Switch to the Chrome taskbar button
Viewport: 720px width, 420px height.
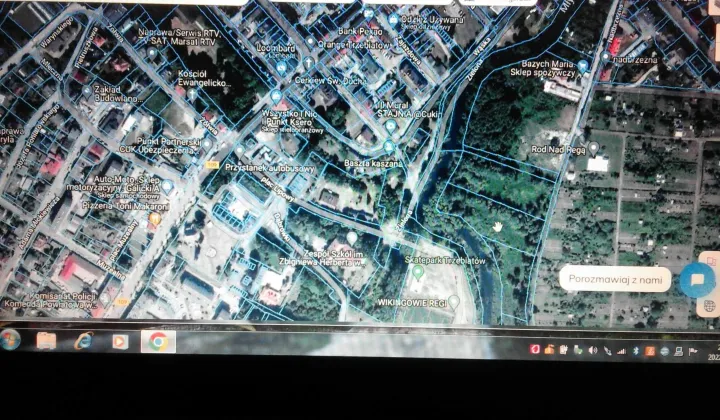(158, 342)
